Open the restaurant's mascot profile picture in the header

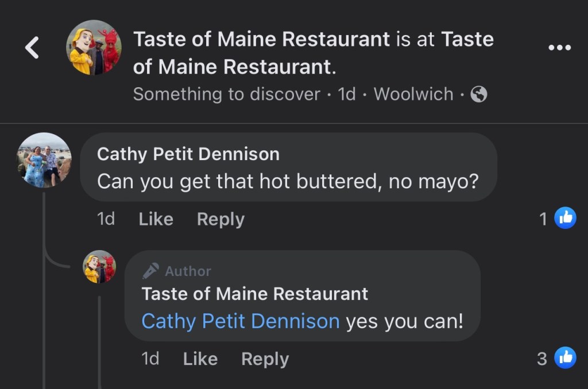point(94,48)
